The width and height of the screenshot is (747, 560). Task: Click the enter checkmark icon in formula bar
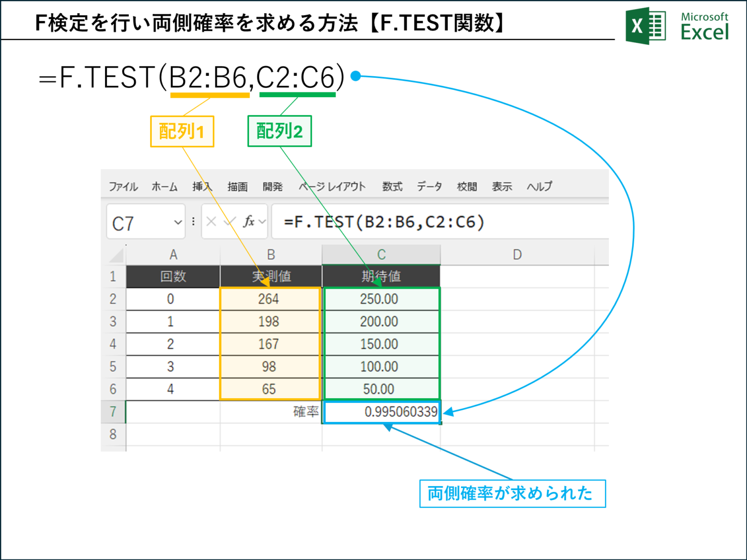[x=229, y=222]
